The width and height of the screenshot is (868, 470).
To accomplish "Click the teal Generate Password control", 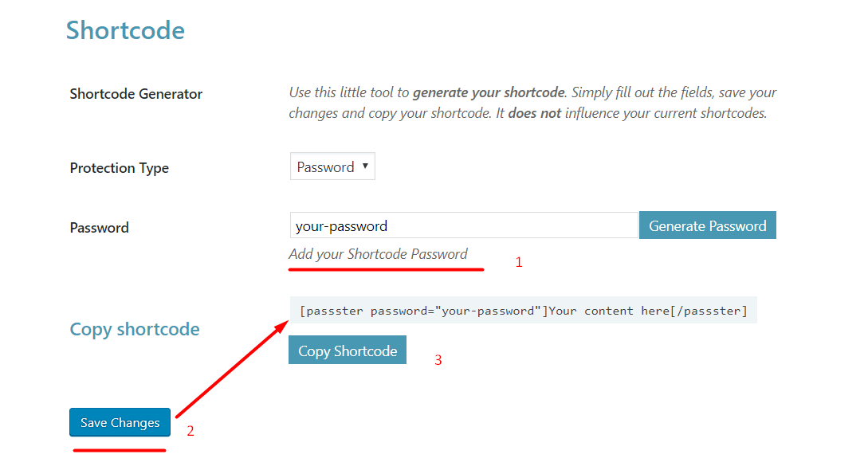I will pyautogui.click(x=707, y=225).
